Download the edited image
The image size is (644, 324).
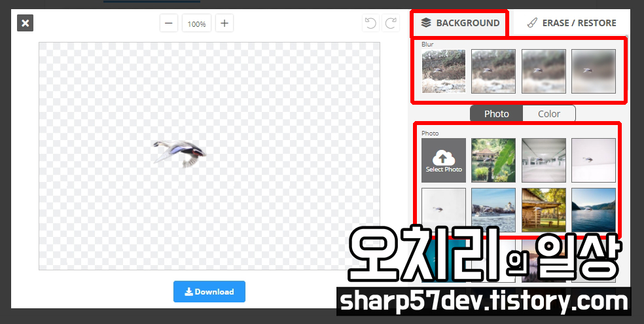[209, 291]
